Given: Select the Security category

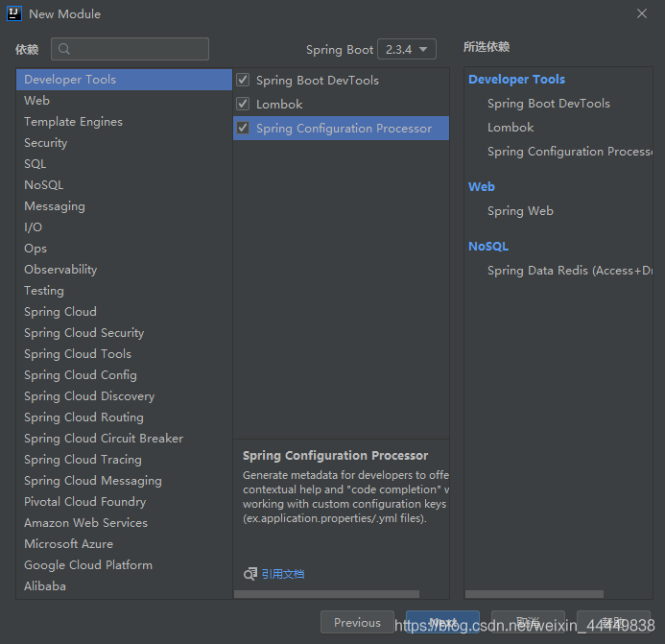Looking at the screenshot, I should [x=124, y=143].
